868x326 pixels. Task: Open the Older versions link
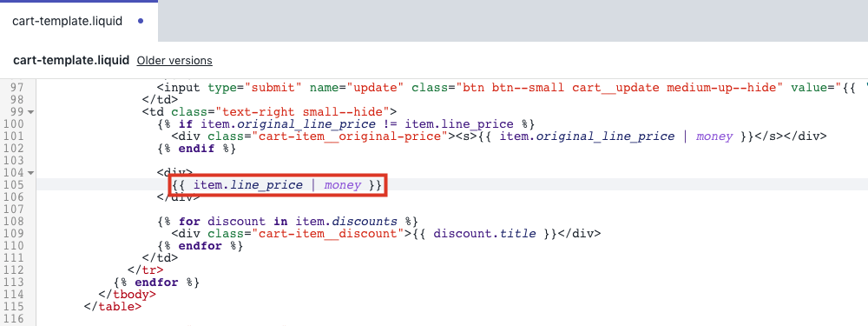pyautogui.click(x=174, y=61)
